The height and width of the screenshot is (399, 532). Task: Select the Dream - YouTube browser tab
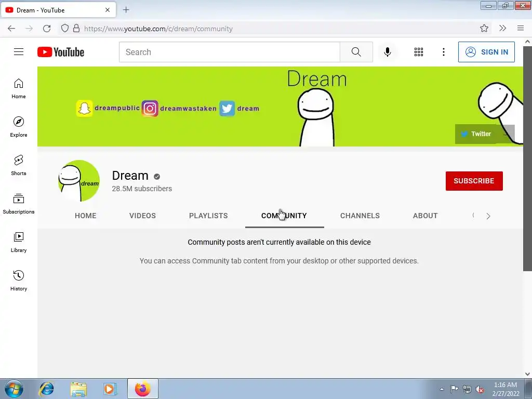click(x=58, y=10)
